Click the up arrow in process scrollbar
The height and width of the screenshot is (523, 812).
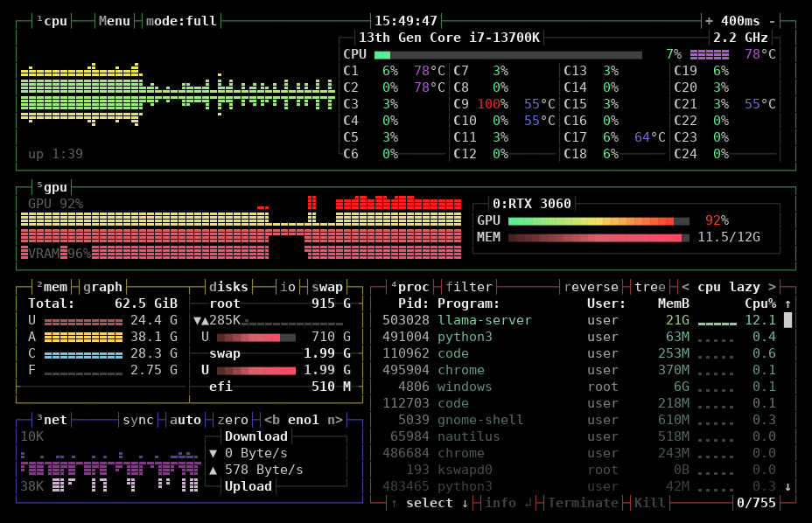point(787,304)
